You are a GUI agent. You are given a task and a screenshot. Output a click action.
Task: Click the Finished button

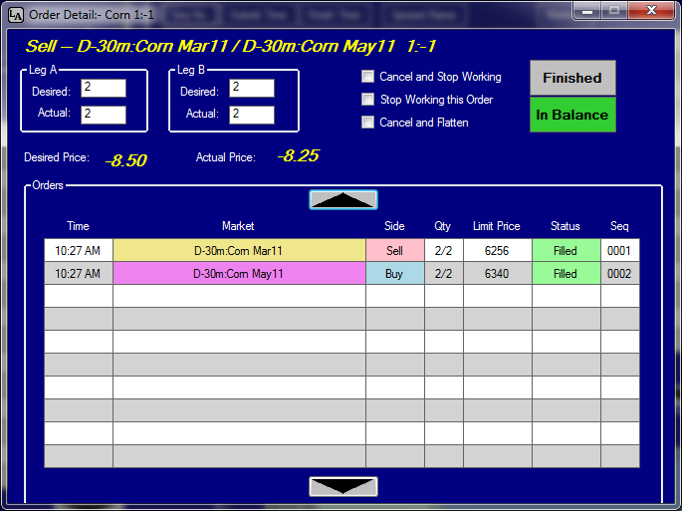(572, 78)
